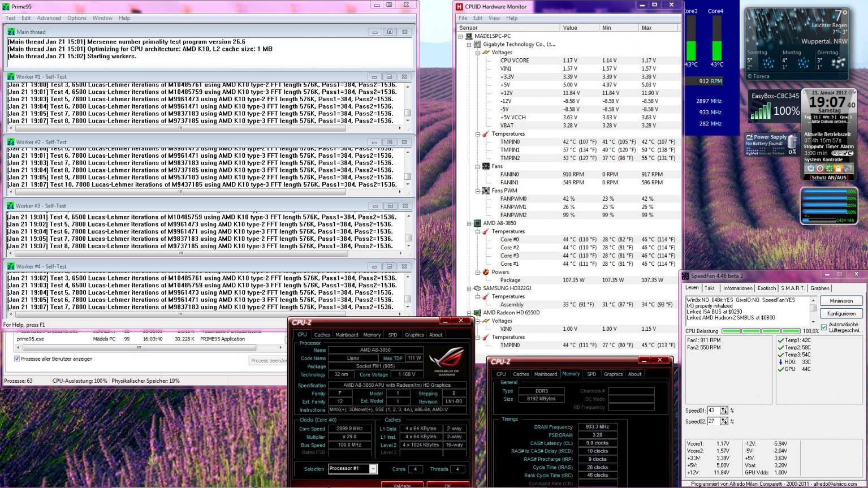Click the Konfigurieren button in SpeedFan
868x488 pixels.
click(x=841, y=313)
